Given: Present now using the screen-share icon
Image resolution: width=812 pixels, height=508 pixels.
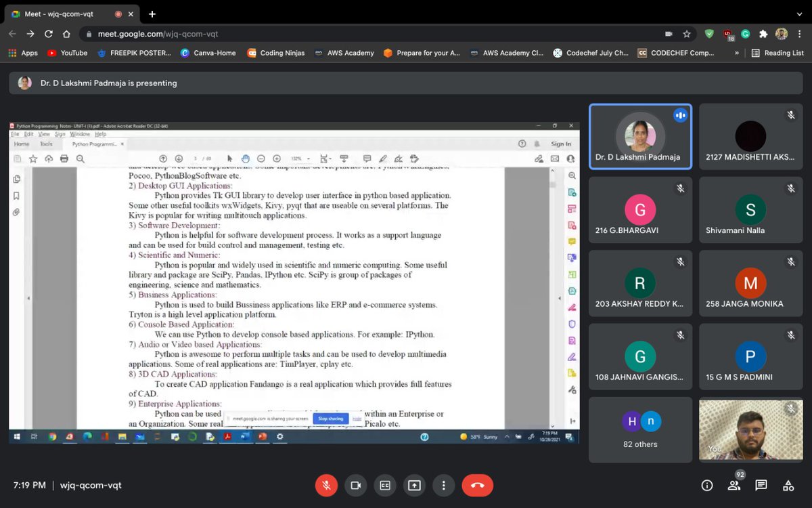Looking at the screenshot, I should pyautogui.click(x=413, y=485).
